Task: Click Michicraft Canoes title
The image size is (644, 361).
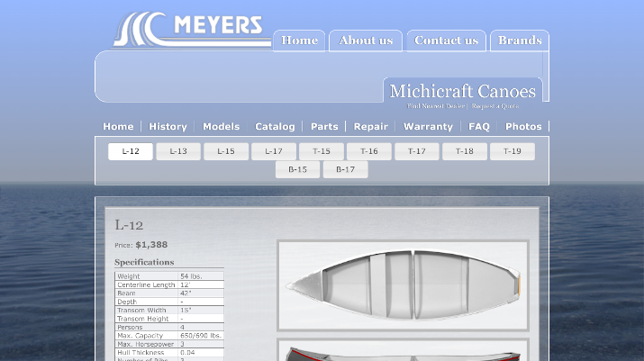Action: [x=462, y=91]
